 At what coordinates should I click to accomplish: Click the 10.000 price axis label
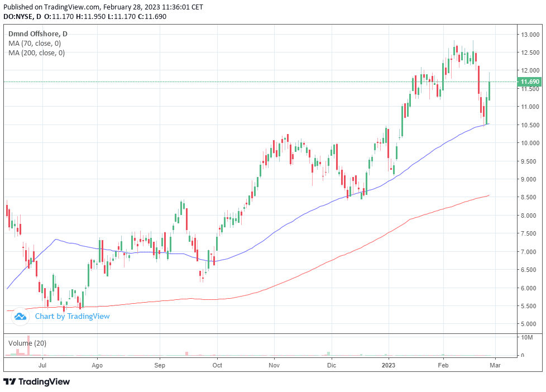530,143
